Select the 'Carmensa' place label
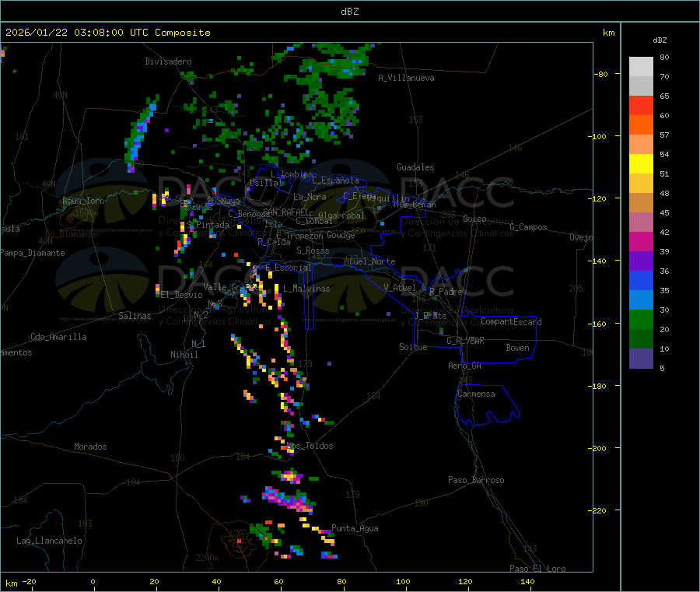This screenshot has width=700, height=592. click(x=476, y=394)
